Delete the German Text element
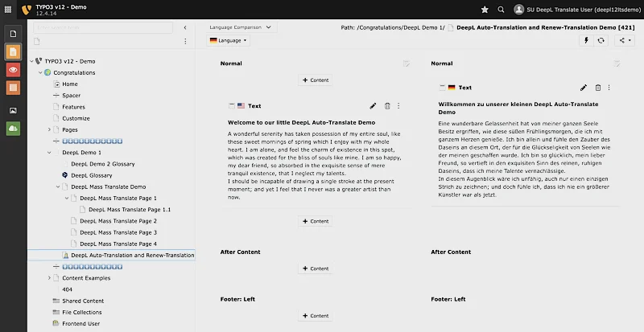 (598, 88)
